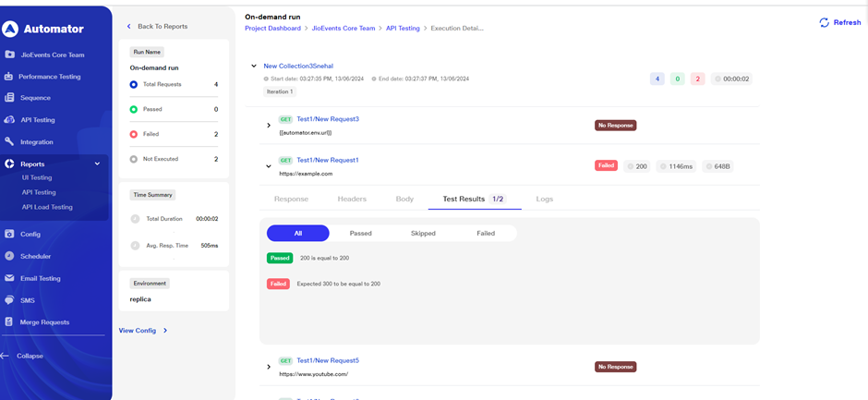The height and width of the screenshot is (400, 868).
Task: Click 'Expected 300 to be equal to 200'
Action: pyautogui.click(x=338, y=284)
